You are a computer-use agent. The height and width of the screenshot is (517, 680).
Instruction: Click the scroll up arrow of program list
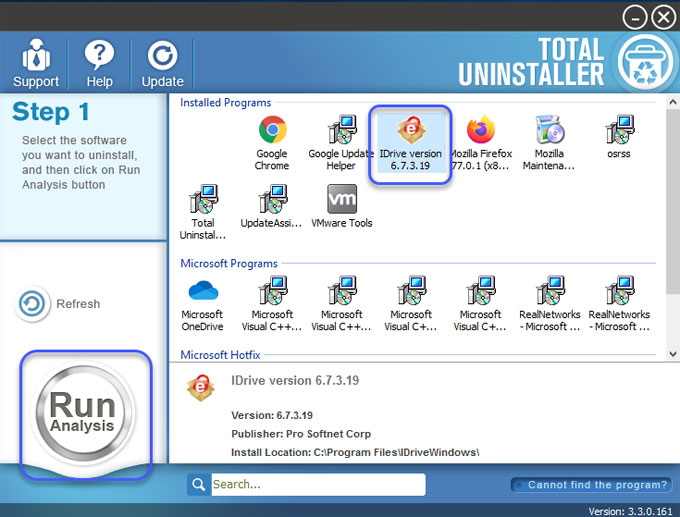click(673, 102)
